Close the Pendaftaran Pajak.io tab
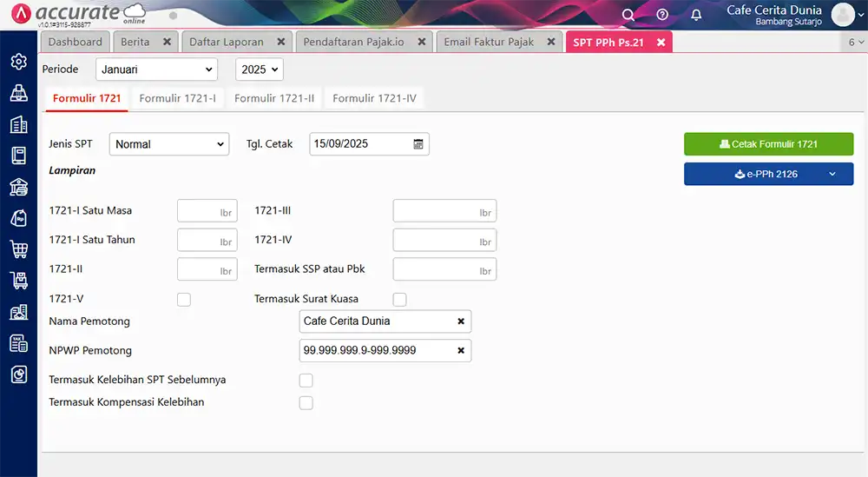This screenshot has width=868, height=477. pos(421,42)
